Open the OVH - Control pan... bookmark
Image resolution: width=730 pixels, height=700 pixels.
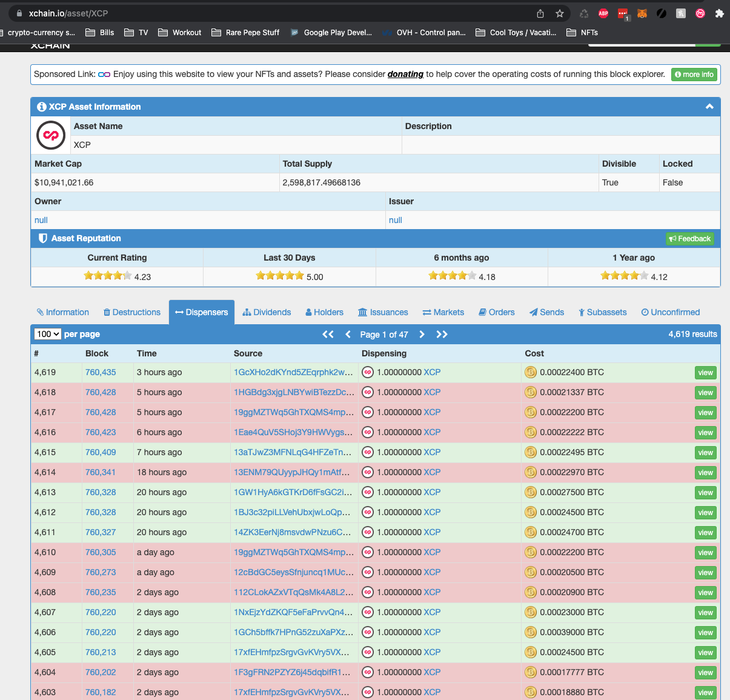(x=424, y=33)
